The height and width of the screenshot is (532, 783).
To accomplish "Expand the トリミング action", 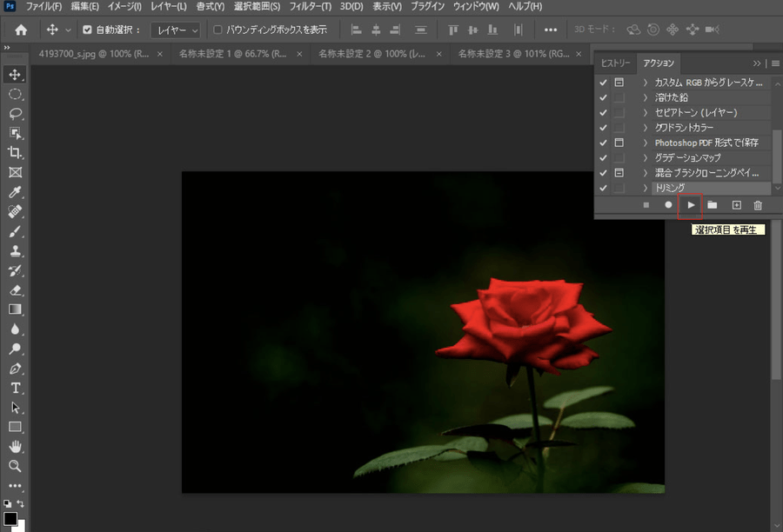I will click(646, 188).
